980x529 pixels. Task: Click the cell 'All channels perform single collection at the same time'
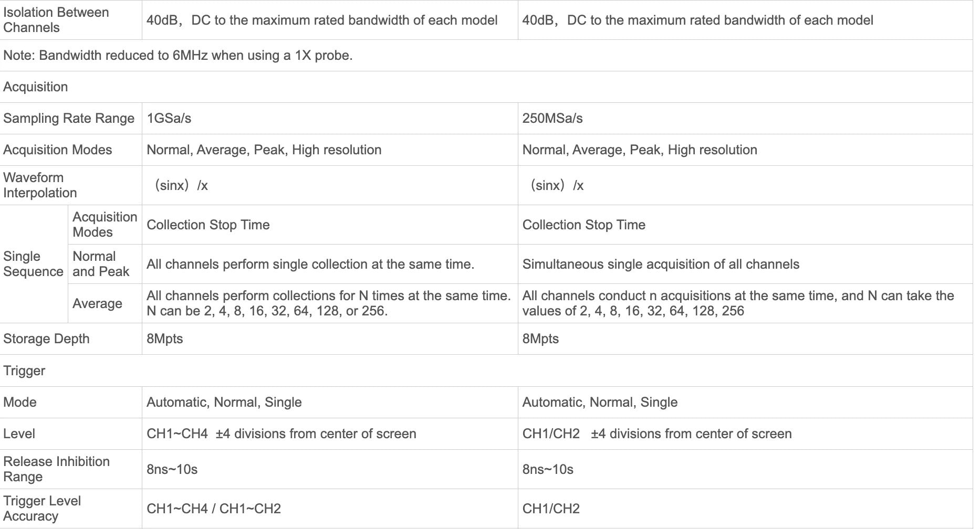point(310,264)
